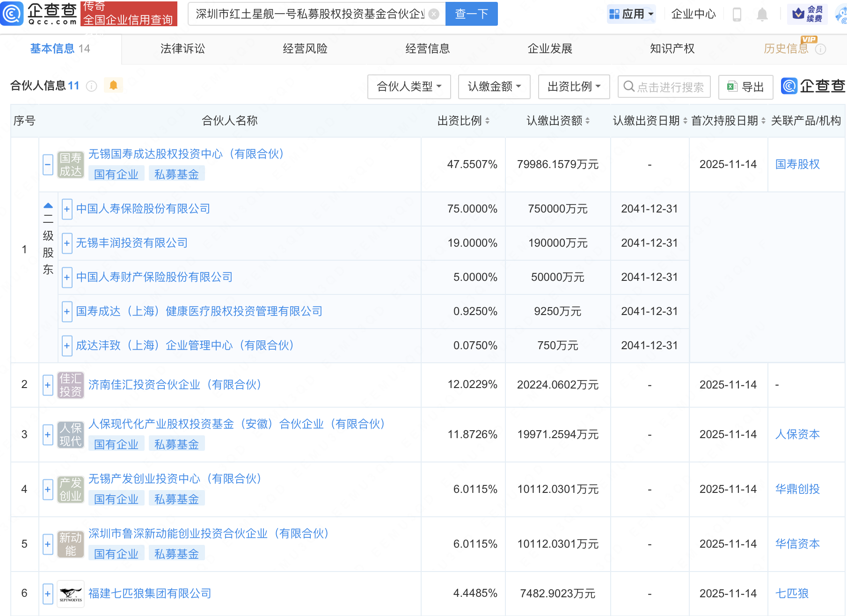Open notifications bell in header
Viewport: 847px width, 616px height.
[x=762, y=15]
